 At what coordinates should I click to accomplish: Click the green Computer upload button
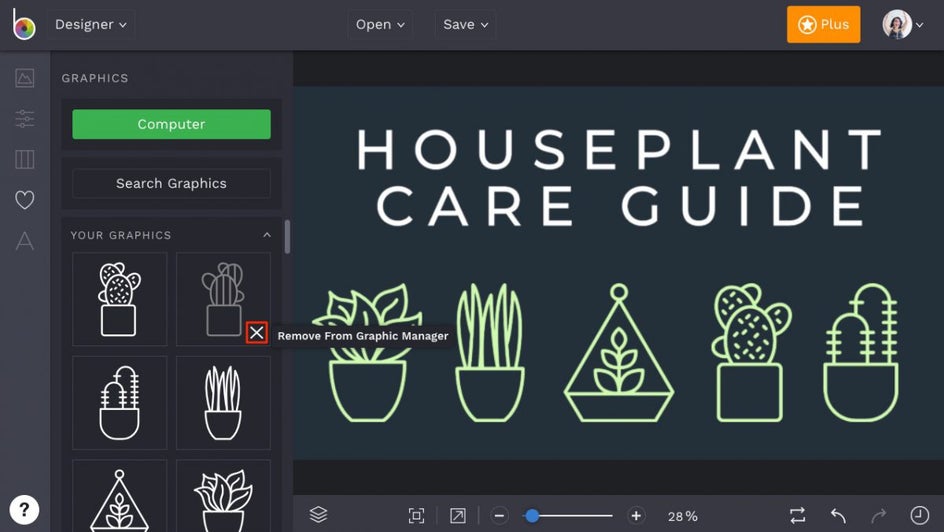click(x=172, y=124)
